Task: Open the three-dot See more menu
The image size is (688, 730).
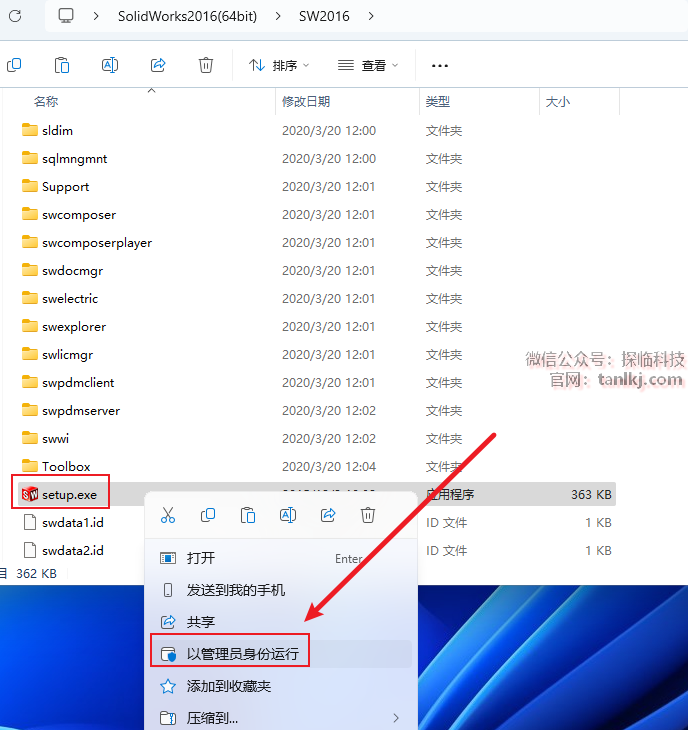Action: click(439, 66)
